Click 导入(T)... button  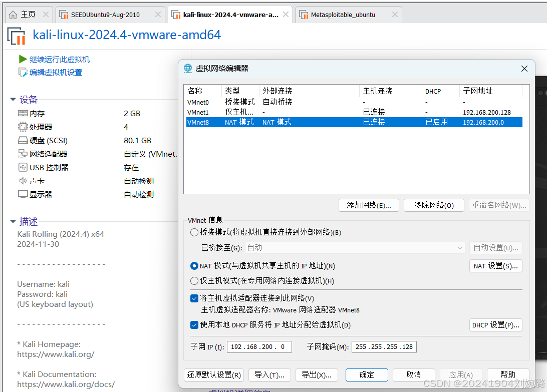[x=269, y=375]
